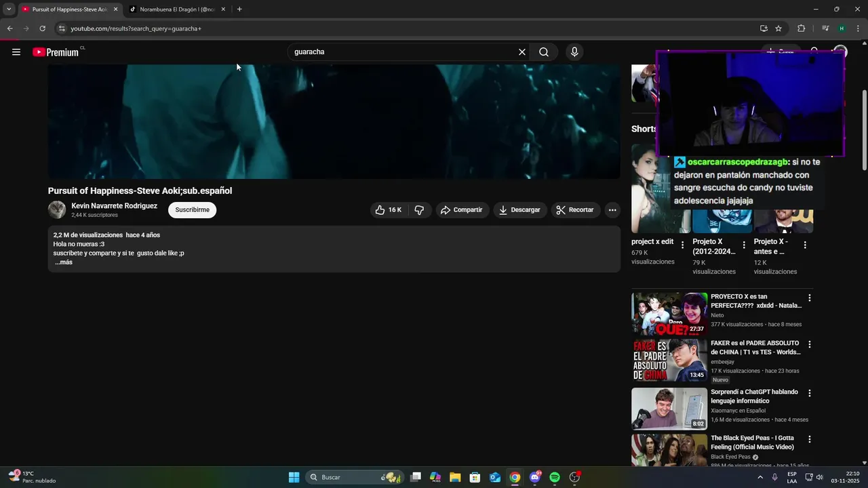Open Chrome extensions puzzle icon
The height and width of the screenshot is (488, 868).
pos(802,28)
